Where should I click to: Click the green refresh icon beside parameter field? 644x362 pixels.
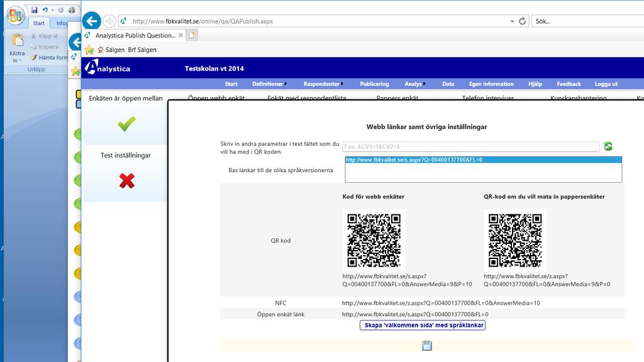point(608,146)
